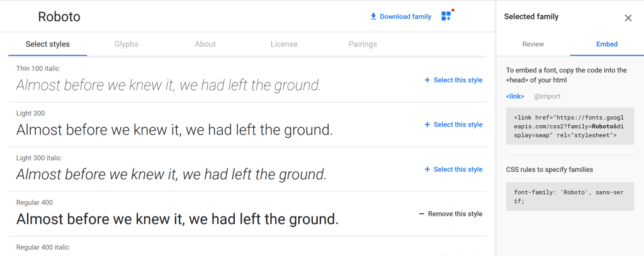Switch to the Glyphs tab
Image resolution: width=644 pixels, height=256 pixels.
[x=127, y=45]
